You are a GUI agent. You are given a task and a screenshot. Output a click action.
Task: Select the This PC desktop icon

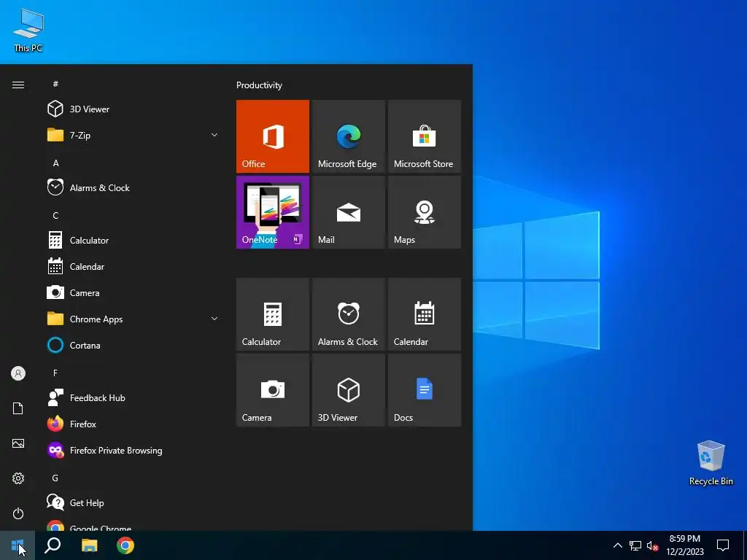pyautogui.click(x=28, y=31)
